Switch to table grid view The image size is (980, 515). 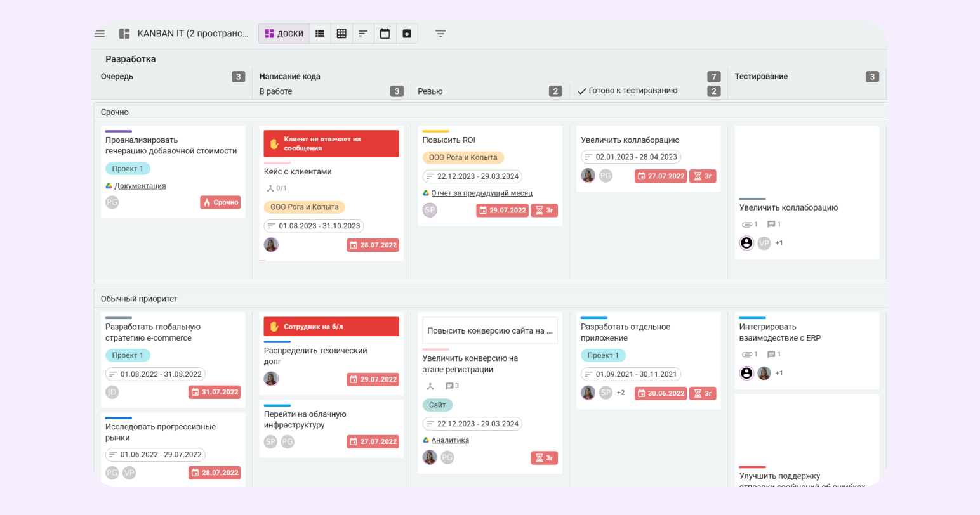click(x=341, y=34)
